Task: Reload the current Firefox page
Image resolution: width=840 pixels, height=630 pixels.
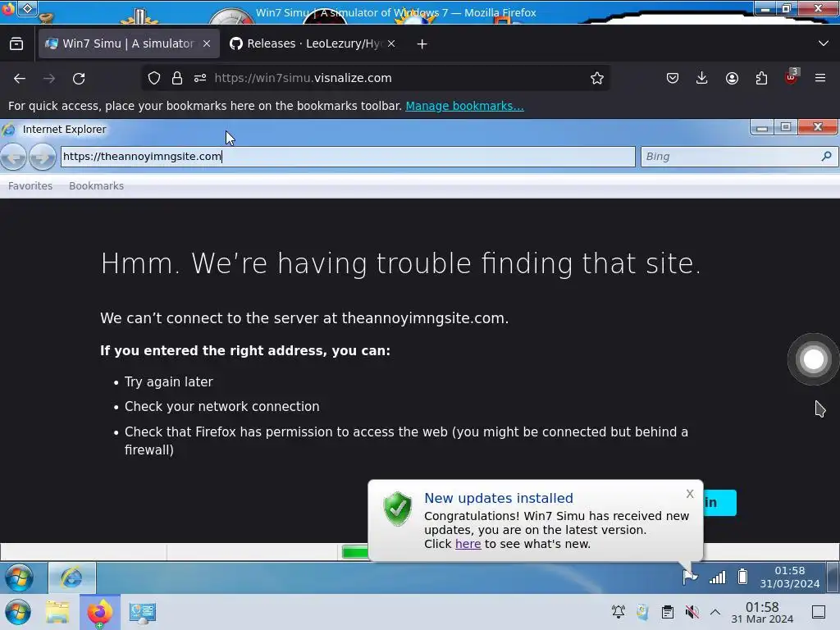Action: [x=79, y=78]
